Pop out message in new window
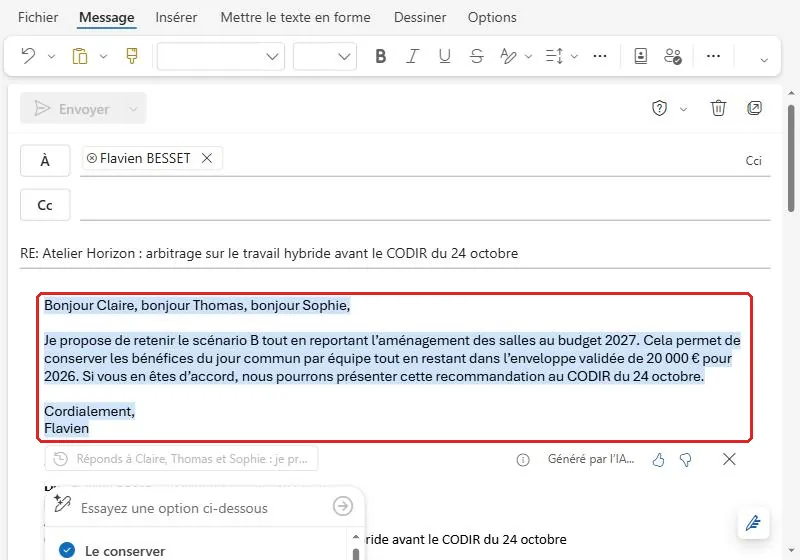Viewport: 800px width, 560px height. [754, 108]
